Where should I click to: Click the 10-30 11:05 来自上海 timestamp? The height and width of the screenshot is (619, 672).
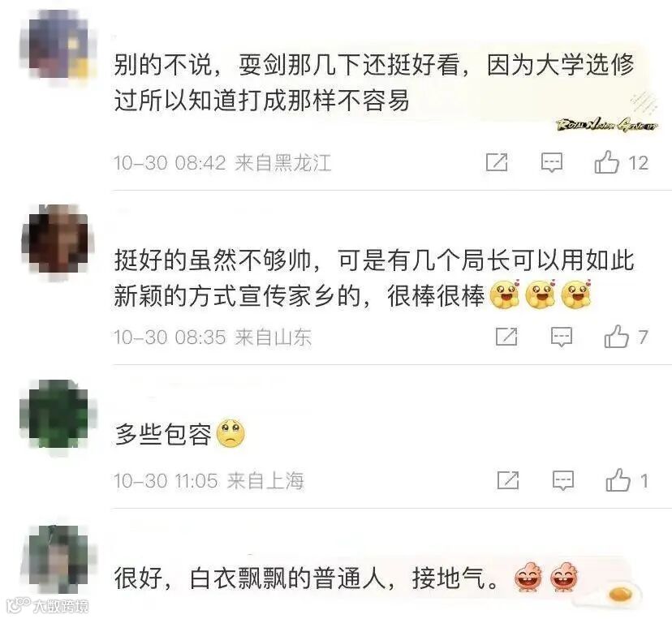pyautogui.click(x=209, y=481)
